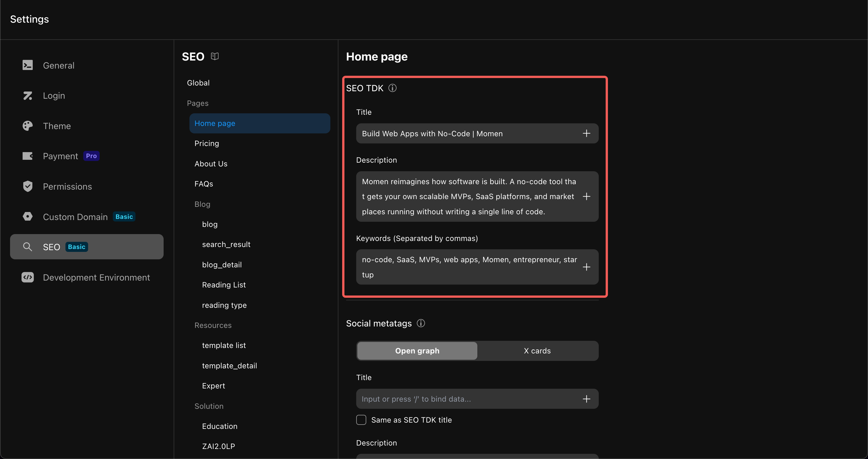Viewport: 868px width, 459px height.
Task: Click the Social metatags info icon
Action: point(421,323)
